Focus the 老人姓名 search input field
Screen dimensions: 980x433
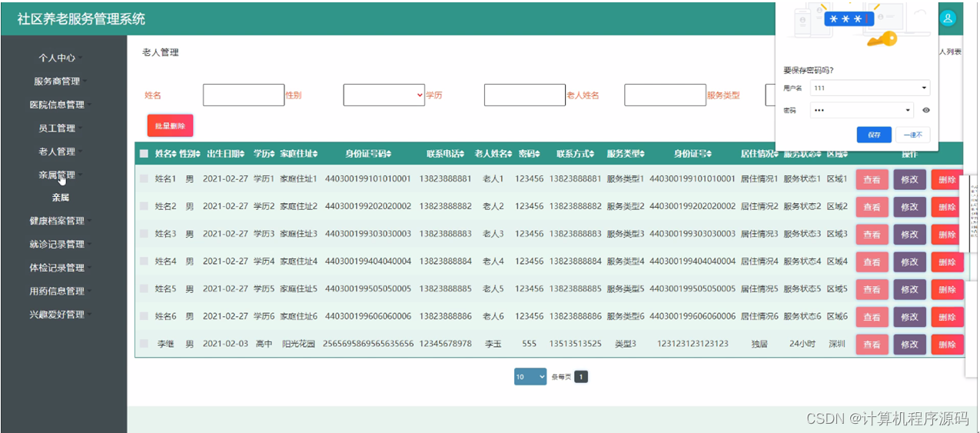[665, 95]
